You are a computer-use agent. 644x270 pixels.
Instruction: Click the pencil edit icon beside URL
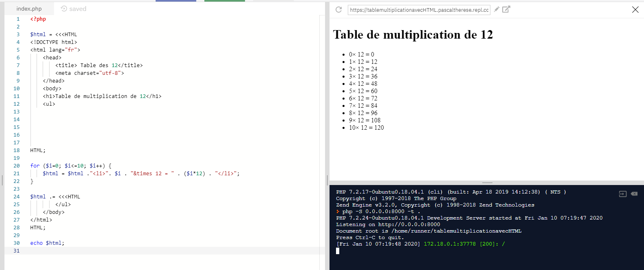point(497,9)
